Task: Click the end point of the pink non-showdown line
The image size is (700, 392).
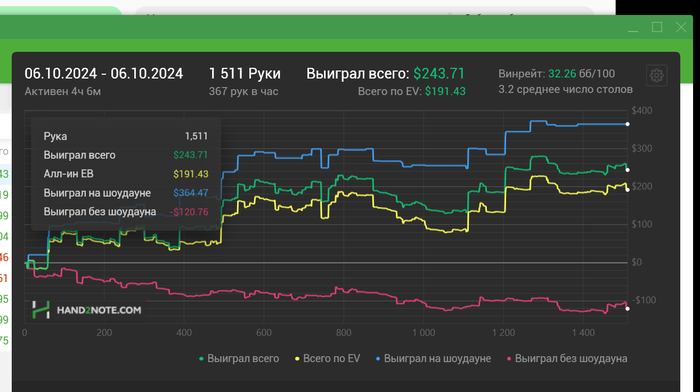Action: tap(627, 309)
